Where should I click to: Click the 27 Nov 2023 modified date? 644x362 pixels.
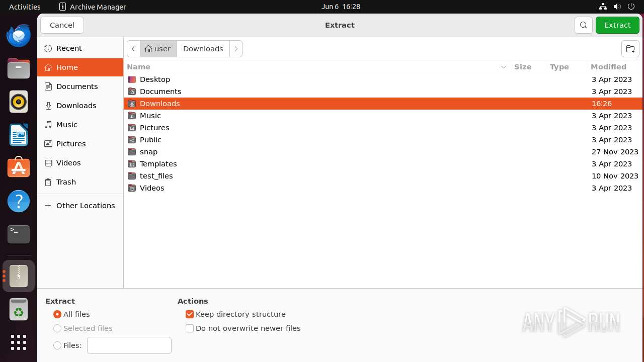coord(615,152)
